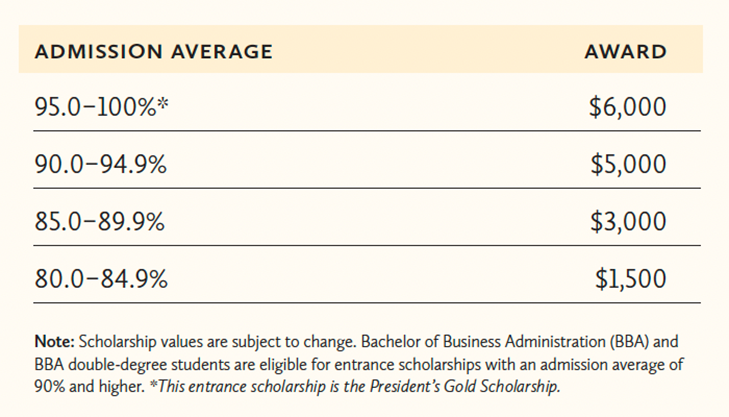Click the AWARD column header
729x417 pixels.
(625, 52)
